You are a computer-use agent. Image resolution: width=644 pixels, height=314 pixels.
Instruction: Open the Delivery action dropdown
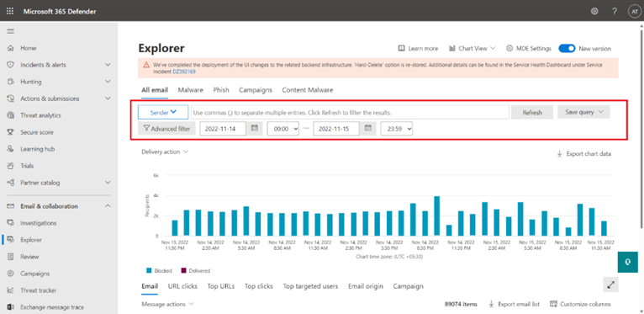point(165,152)
